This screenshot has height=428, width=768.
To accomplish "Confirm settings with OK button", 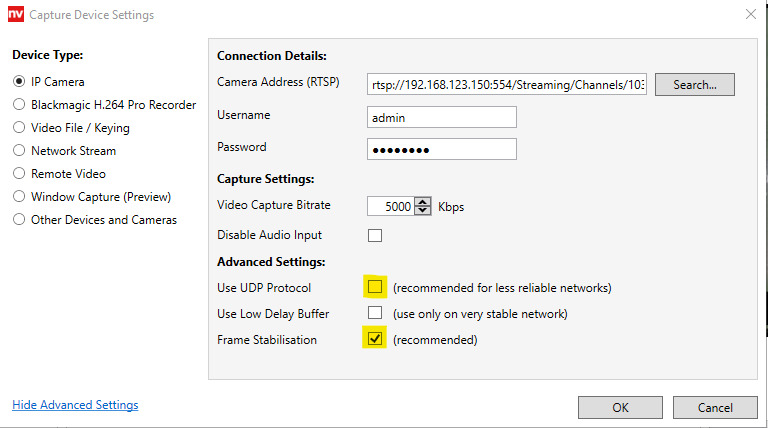I will (620, 407).
